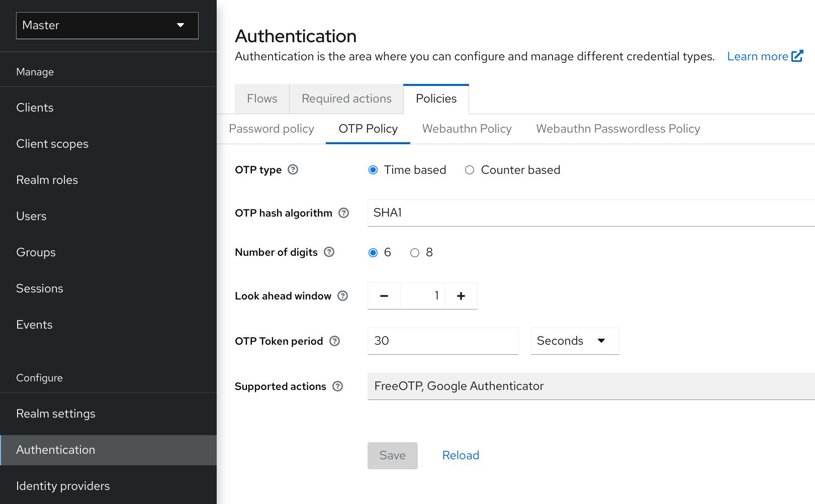Open the Master realm selector dropdown

107,25
